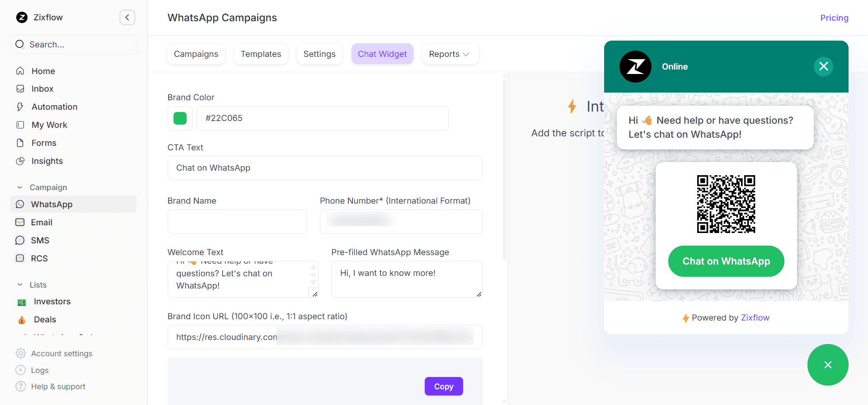Collapse the Campaign section
The image size is (868, 405).
pos(20,187)
